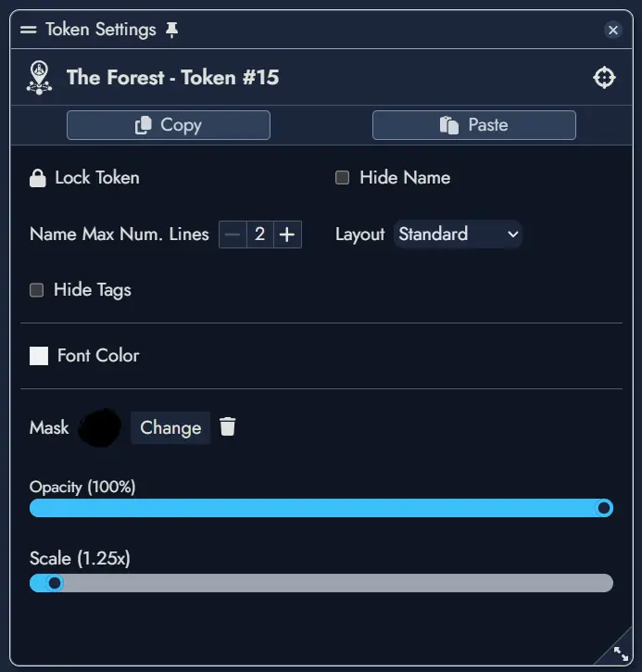Toggle the pin icon beside Token Settings

tap(171, 30)
